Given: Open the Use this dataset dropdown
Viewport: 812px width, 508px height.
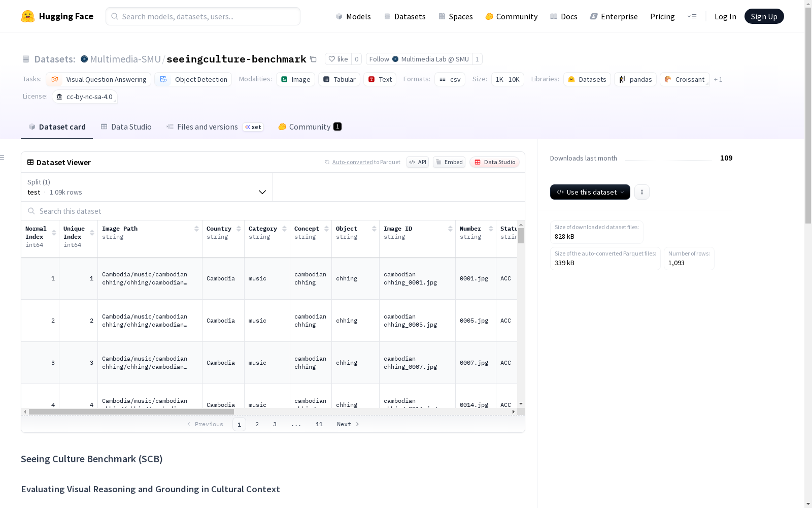Looking at the screenshot, I should pyautogui.click(x=590, y=192).
